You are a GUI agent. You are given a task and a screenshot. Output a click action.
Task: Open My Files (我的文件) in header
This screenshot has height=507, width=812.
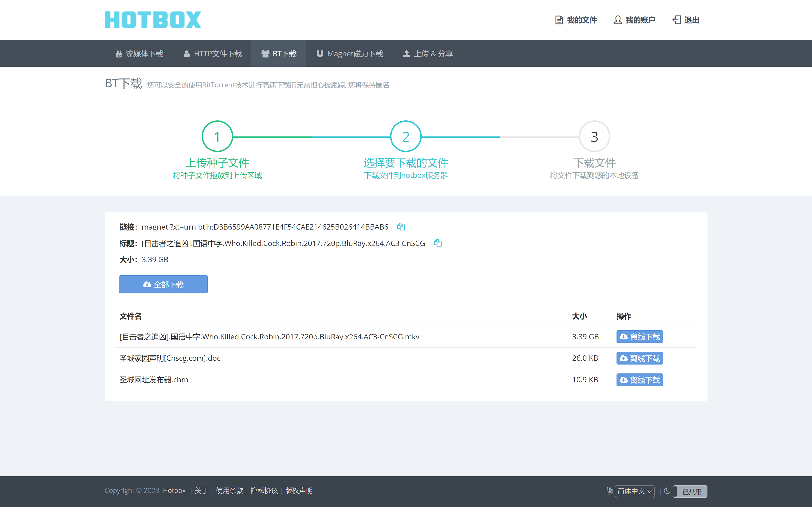tap(576, 20)
